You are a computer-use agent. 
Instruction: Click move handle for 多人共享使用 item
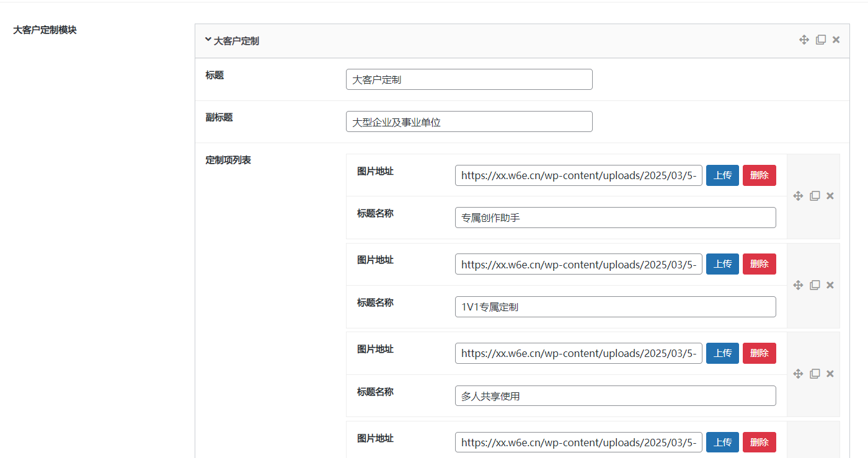799,374
